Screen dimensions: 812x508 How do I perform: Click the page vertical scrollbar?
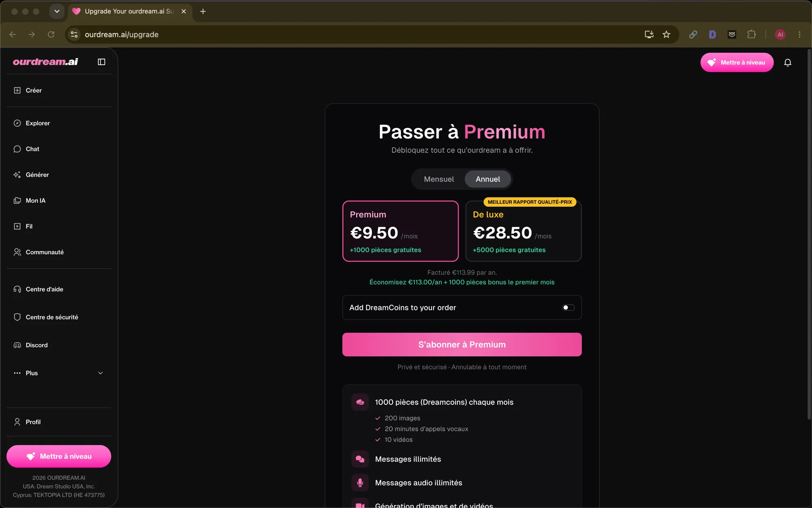tap(809, 234)
